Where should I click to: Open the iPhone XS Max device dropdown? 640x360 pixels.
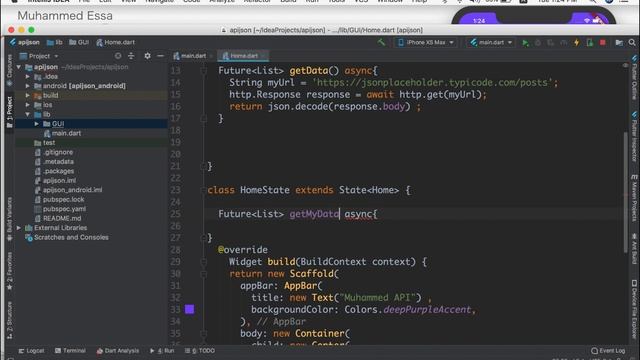[425, 42]
